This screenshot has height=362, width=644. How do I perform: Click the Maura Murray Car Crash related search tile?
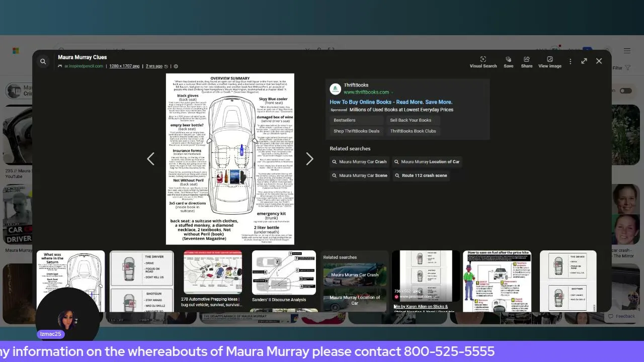point(355,275)
